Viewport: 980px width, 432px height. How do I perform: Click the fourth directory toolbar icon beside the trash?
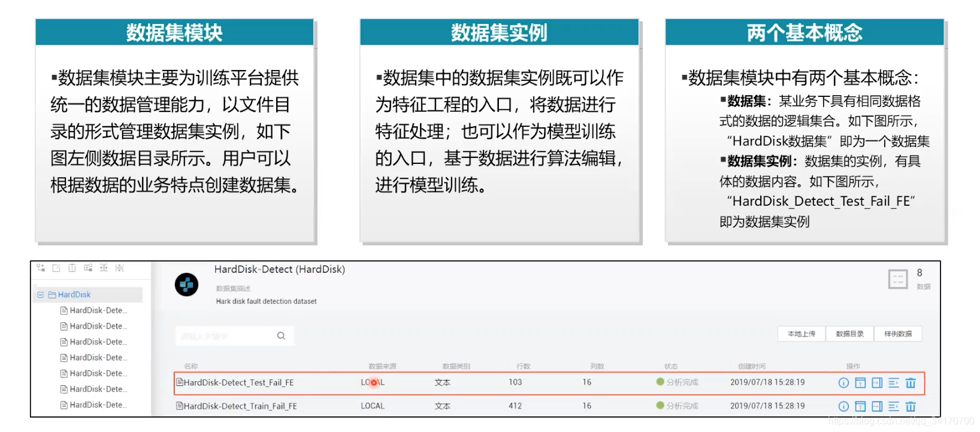point(88,268)
